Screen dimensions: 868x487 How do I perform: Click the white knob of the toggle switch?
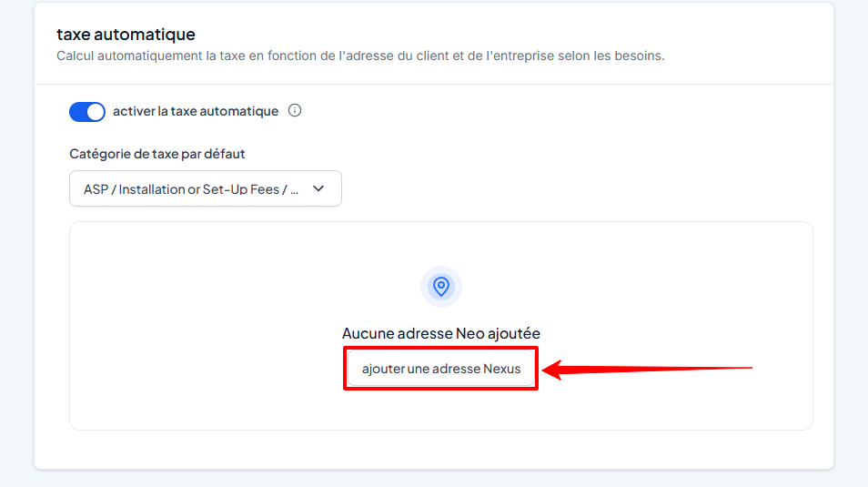pyautogui.click(x=96, y=111)
